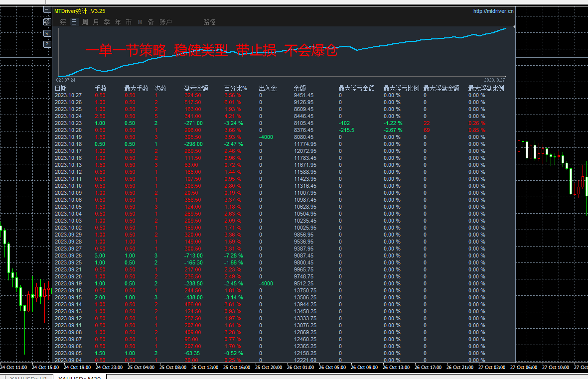The image size is (588, 379).
Task: Click the 手数 column header
Action: point(101,89)
